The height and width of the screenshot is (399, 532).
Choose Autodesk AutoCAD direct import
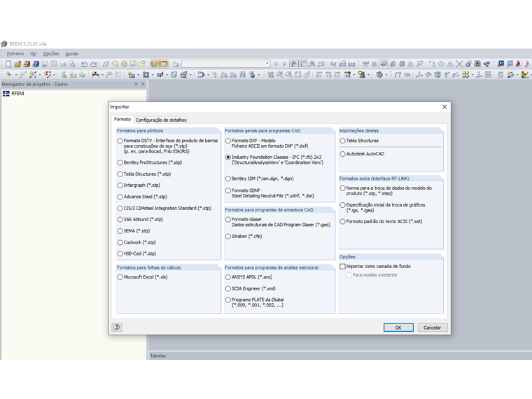click(343, 154)
